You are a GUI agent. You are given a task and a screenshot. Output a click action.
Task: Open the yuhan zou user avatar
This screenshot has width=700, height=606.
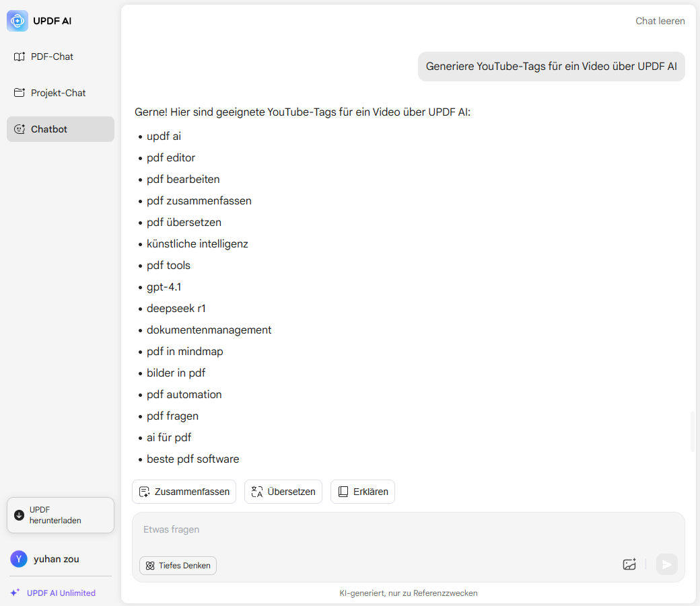tap(19, 559)
